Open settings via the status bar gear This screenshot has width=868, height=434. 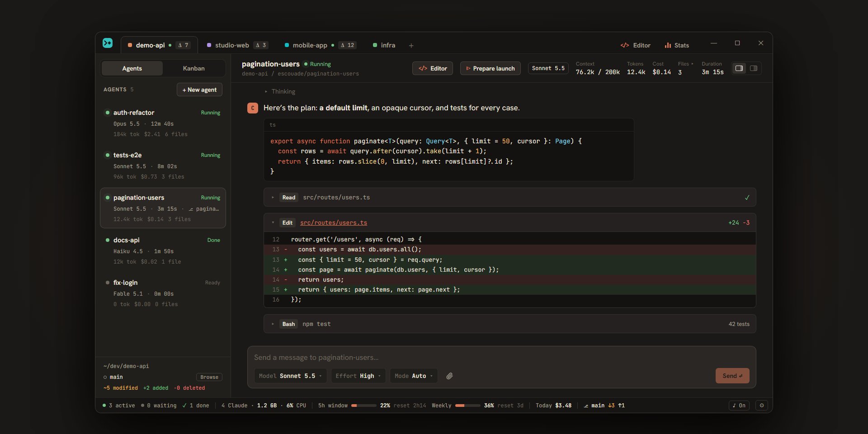click(762, 406)
